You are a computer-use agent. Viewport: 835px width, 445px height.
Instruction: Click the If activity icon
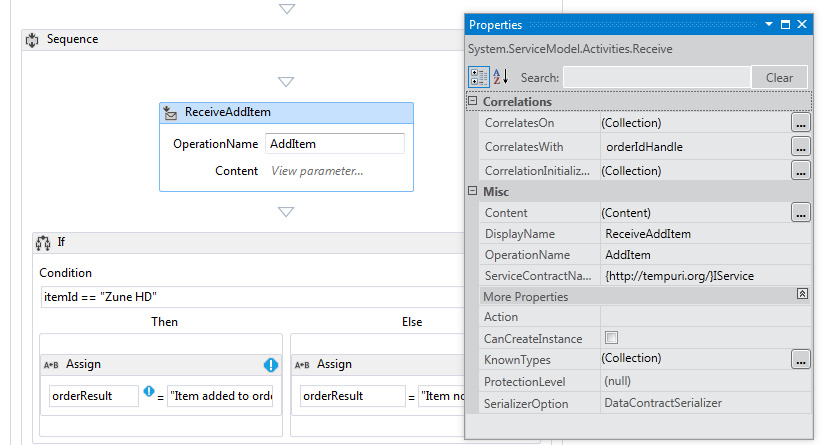click(x=43, y=242)
